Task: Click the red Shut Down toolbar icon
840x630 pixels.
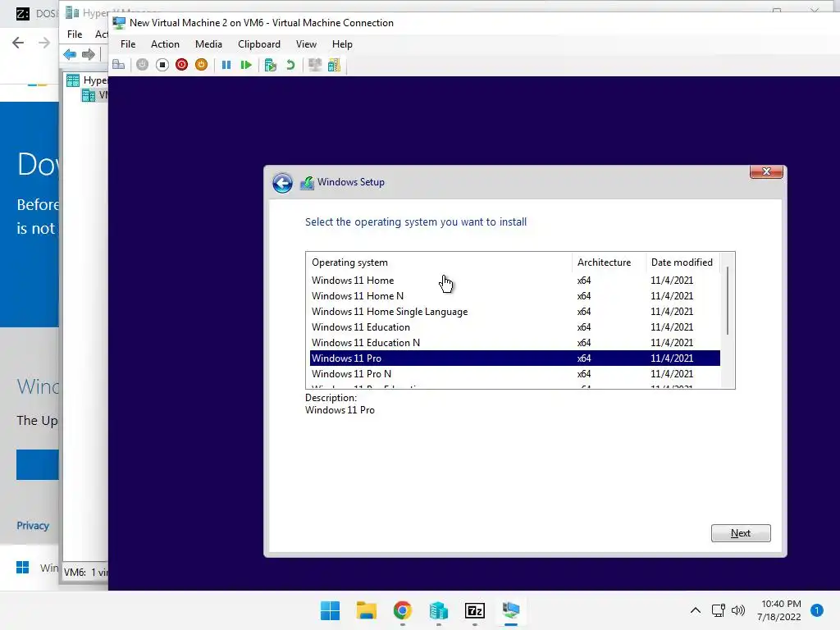Action: [181, 65]
